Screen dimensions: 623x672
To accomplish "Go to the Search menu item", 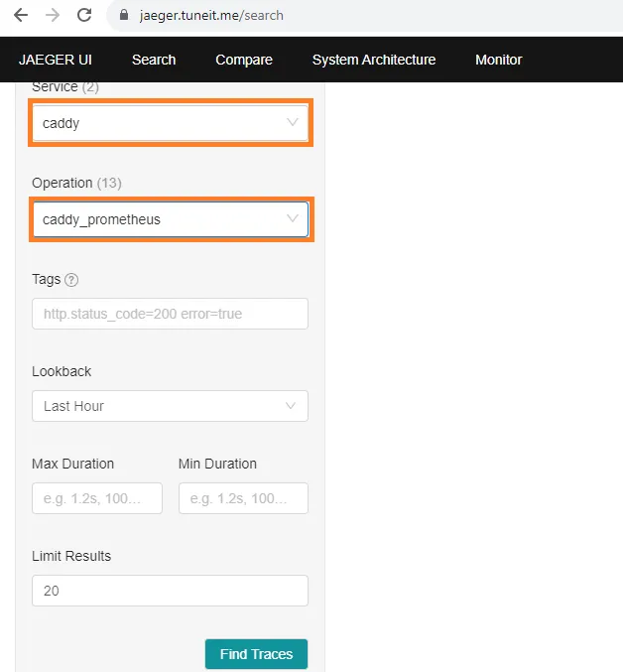I will (x=154, y=60).
